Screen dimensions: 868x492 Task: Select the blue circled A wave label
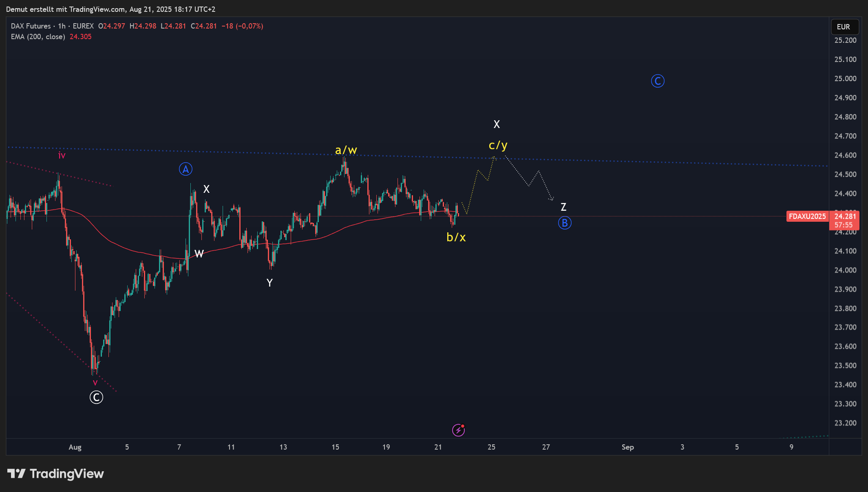186,169
